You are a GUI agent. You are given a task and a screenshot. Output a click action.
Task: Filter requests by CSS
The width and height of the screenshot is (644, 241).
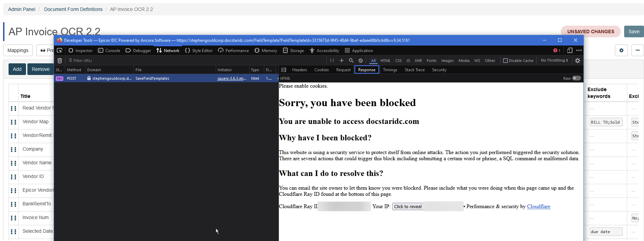[398, 61]
